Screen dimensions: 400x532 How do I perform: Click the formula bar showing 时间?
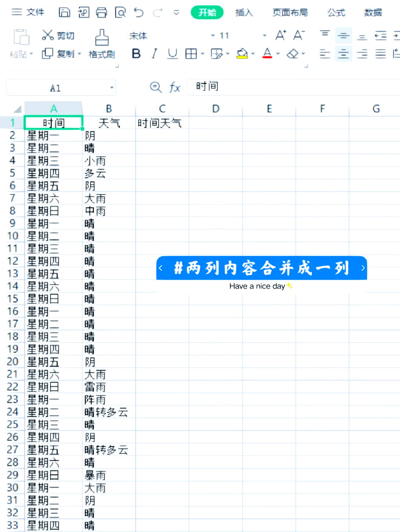[293, 87]
